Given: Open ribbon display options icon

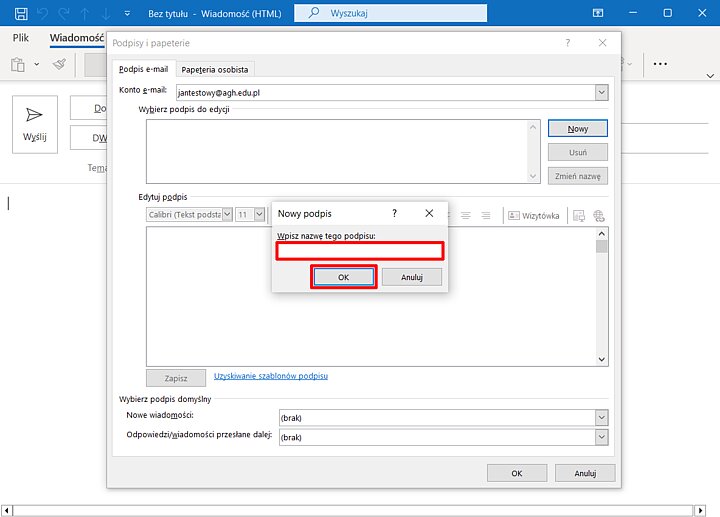Looking at the screenshot, I should 598,13.
